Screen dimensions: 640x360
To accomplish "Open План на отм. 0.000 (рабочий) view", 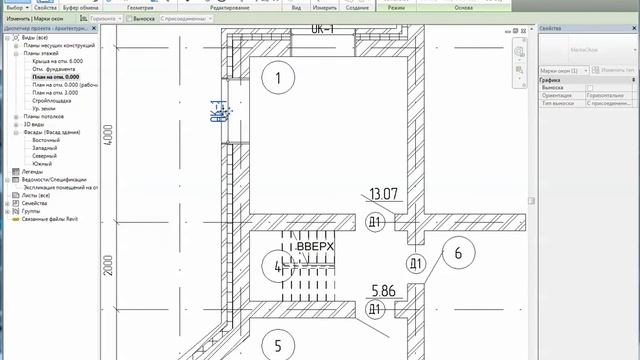I will click(x=65, y=85).
